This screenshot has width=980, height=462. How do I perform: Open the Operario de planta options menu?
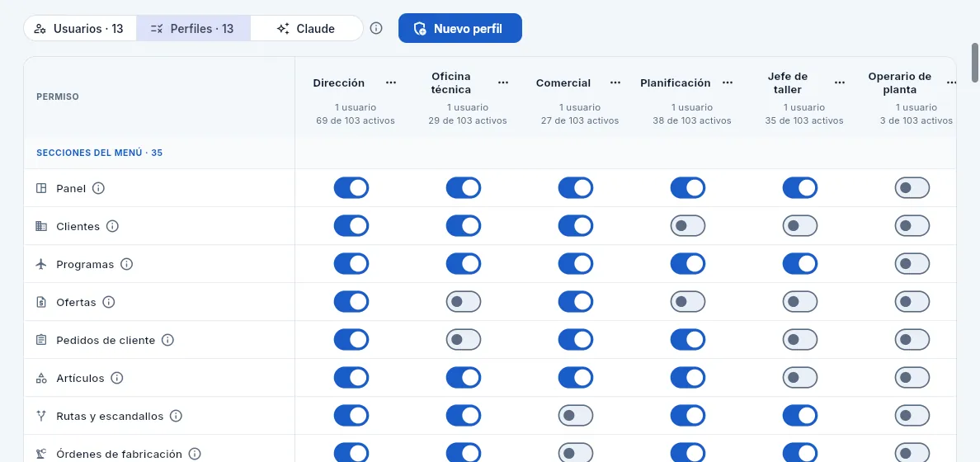coord(951,82)
